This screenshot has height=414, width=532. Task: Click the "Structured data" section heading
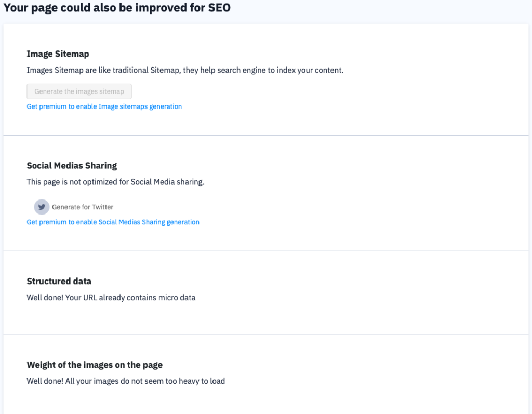coord(59,281)
